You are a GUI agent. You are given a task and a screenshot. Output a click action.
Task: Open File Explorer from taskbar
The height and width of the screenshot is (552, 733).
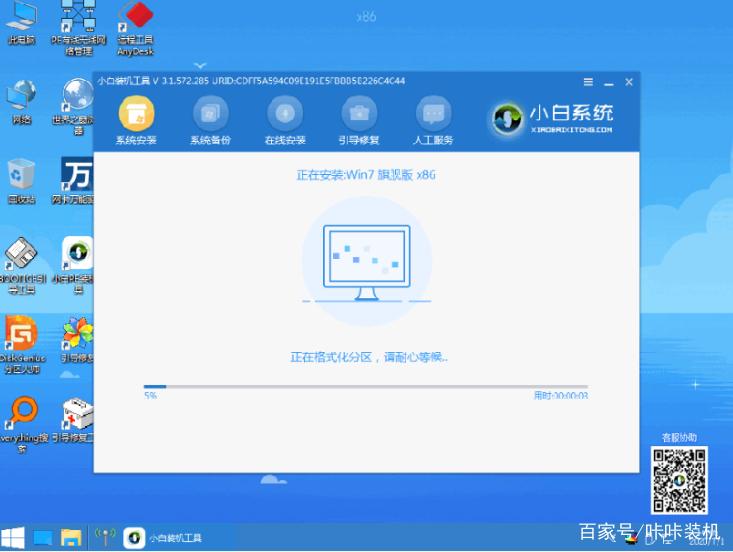71,538
